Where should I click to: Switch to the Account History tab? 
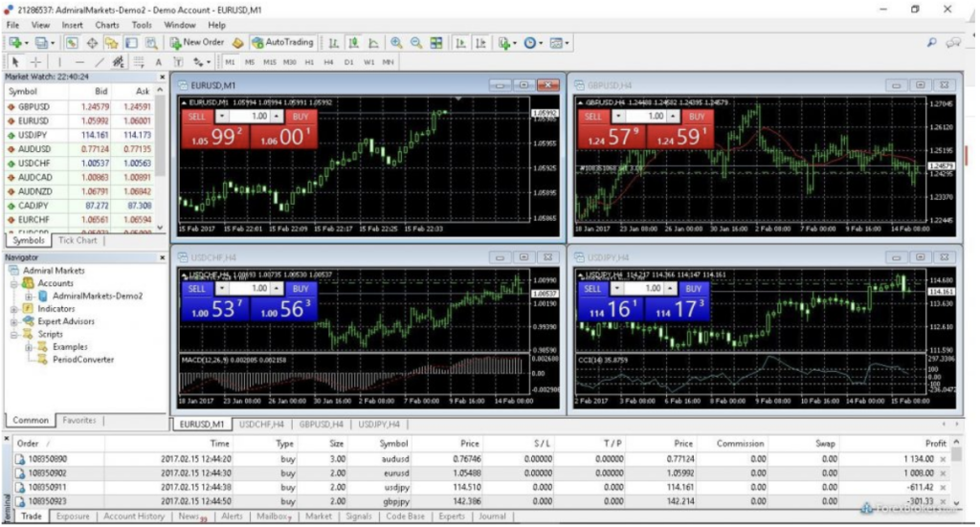133,516
